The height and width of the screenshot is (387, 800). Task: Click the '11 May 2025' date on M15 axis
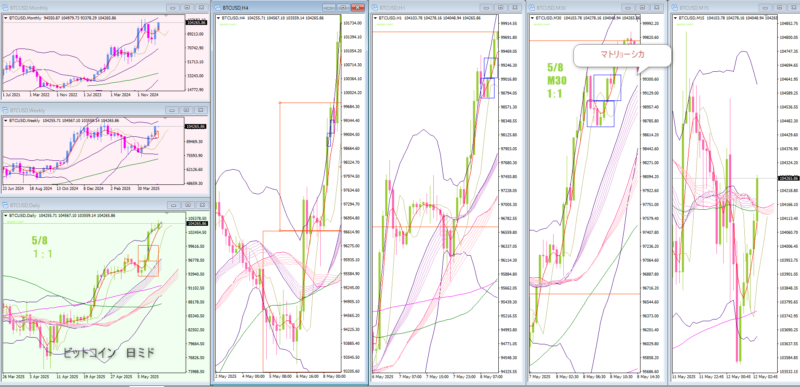(684, 376)
